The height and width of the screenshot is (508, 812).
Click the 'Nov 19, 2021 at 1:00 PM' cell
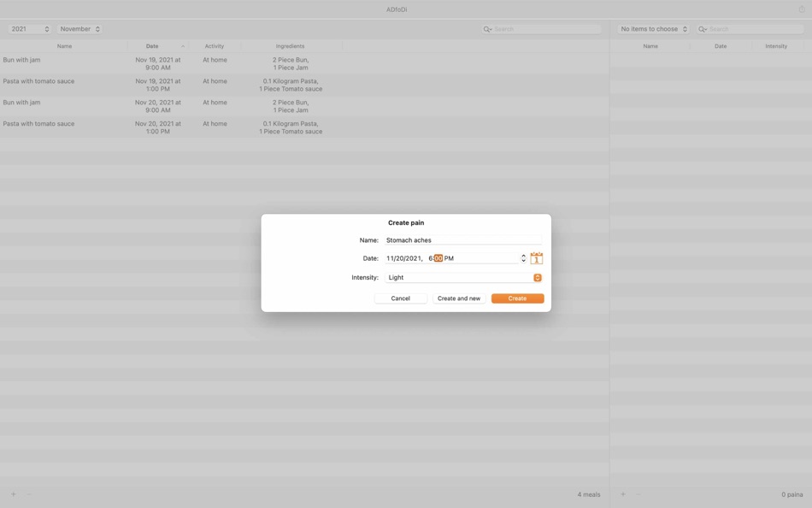[x=158, y=85]
